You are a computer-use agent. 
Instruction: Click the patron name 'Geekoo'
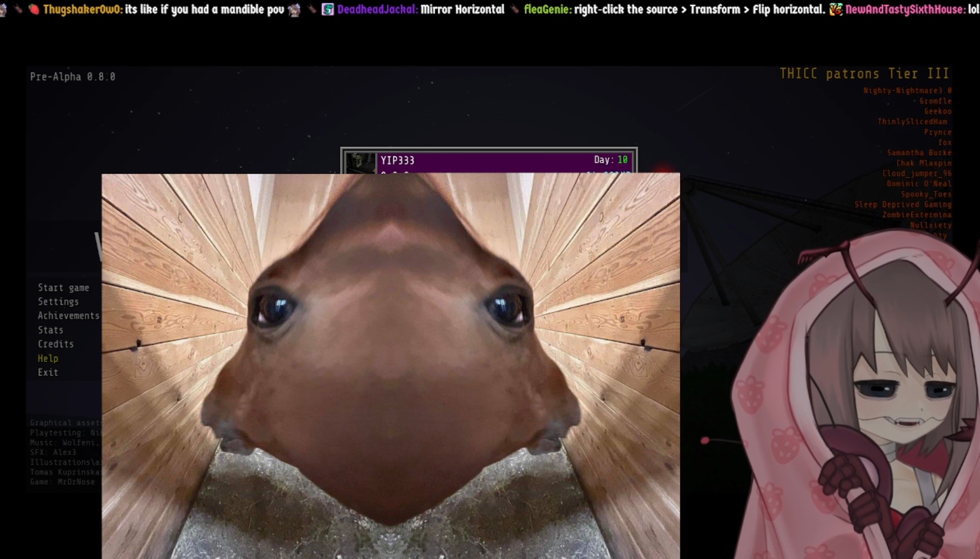coord(938,111)
